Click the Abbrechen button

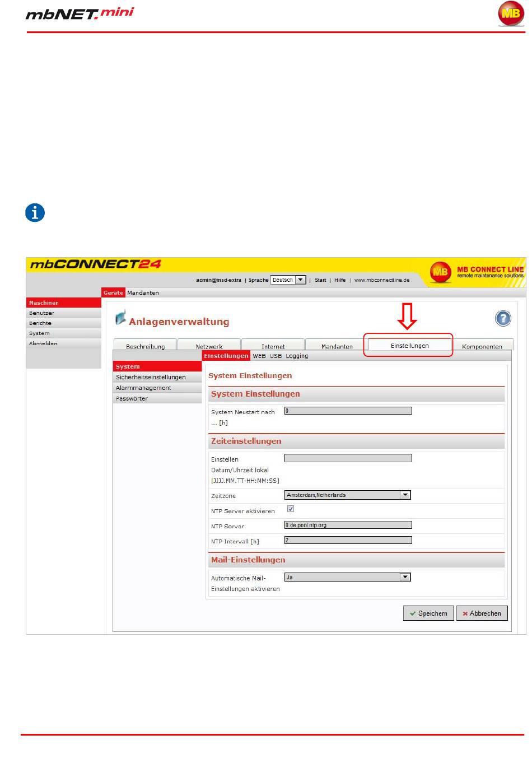482,613
